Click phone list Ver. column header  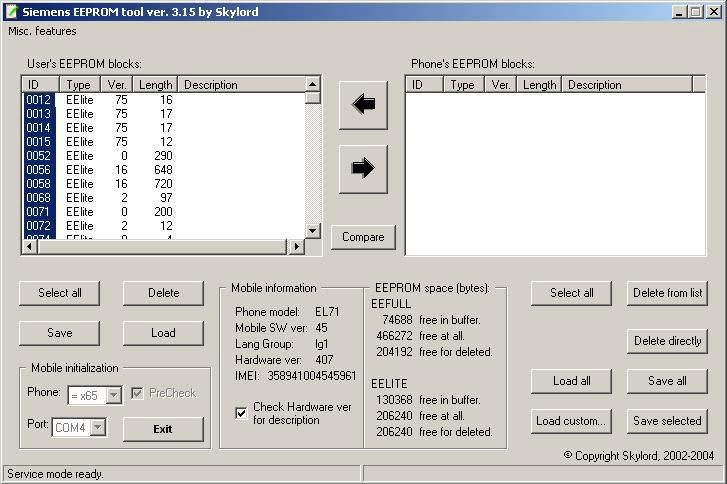pos(501,85)
